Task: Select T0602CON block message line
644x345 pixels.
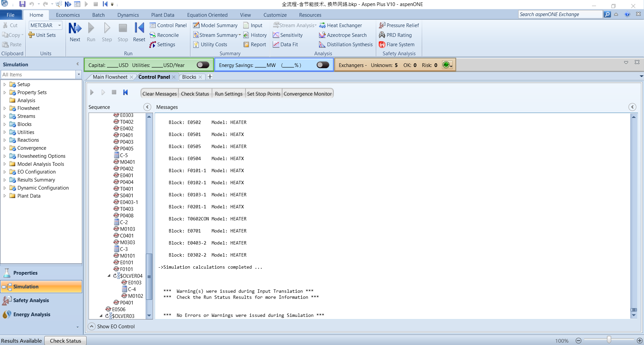Action: point(208,219)
